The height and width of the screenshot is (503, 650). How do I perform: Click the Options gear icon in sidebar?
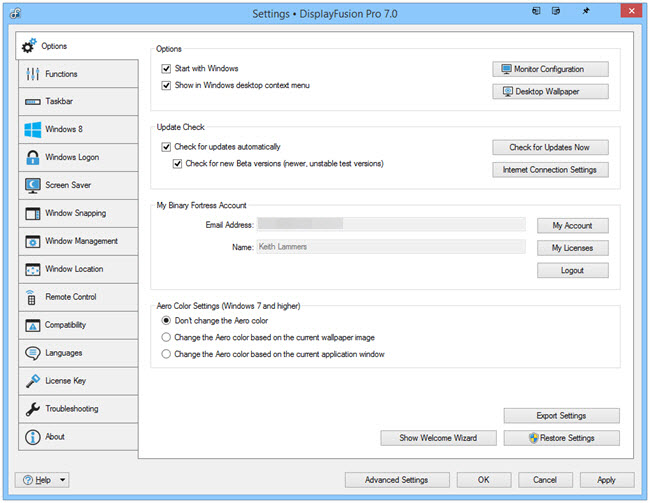point(29,46)
